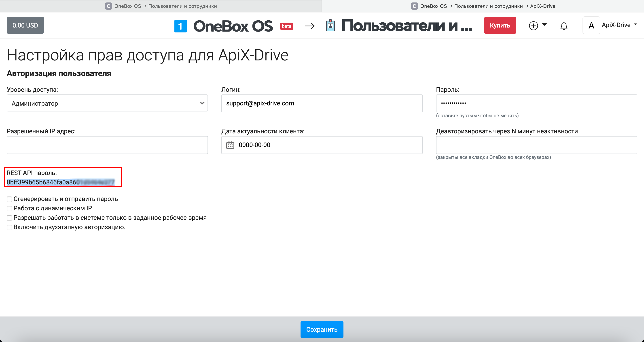
Task: Click the avatar letter A icon
Action: click(x=591, y=25)
